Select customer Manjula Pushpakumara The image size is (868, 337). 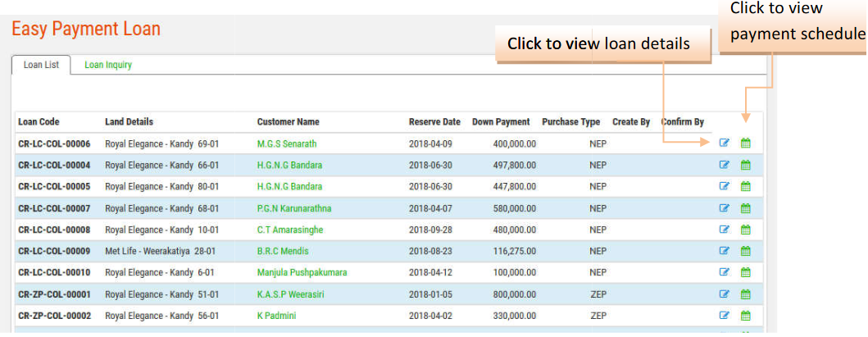302,272
